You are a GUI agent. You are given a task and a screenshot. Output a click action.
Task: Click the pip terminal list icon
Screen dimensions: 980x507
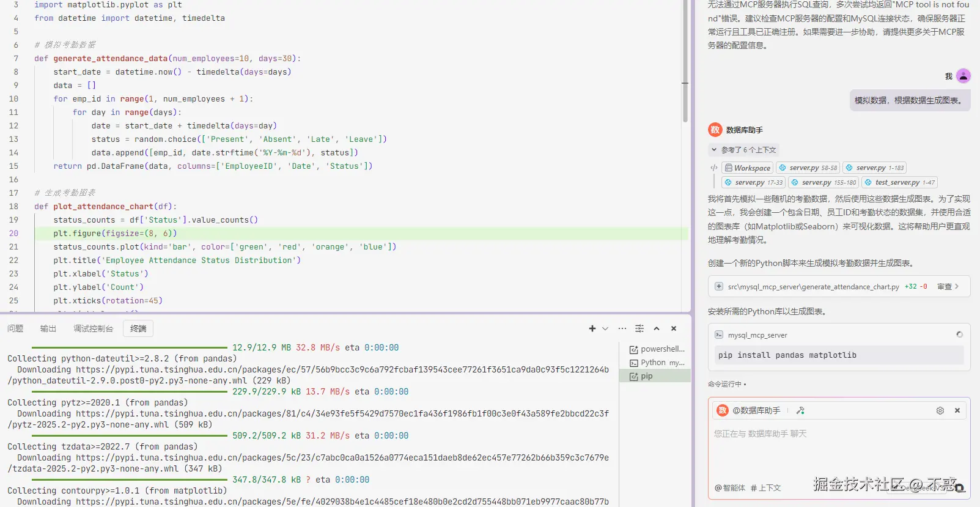click(634, 377)
